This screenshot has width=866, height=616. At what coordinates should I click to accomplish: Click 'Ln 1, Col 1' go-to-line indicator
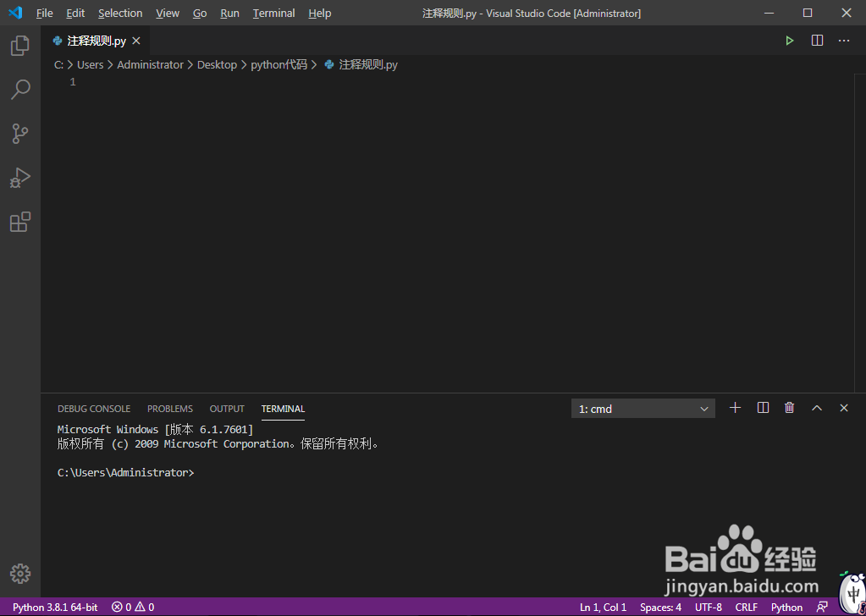603,608
